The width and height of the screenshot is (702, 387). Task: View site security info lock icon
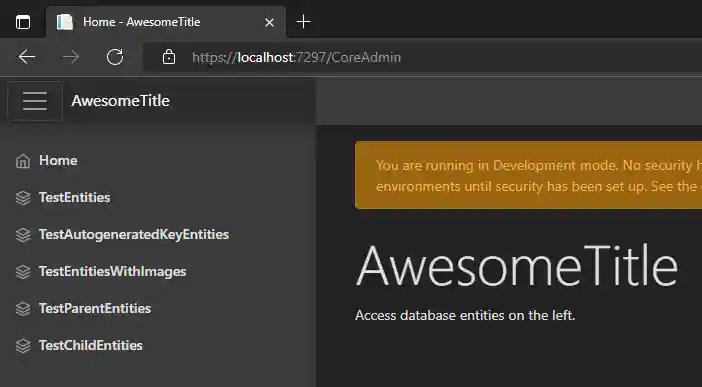coord(169,57)
